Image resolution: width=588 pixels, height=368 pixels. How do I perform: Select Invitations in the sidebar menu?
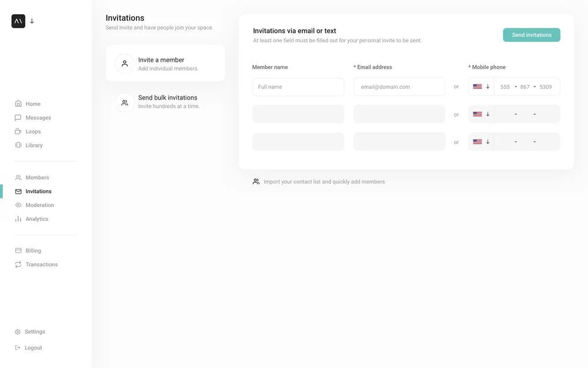pos(37,191)
